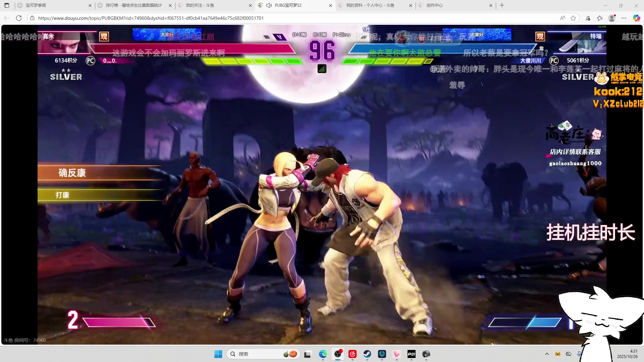Open a new browser tab
The height and width of the screenshot is (362, 644).
[502, 5]
